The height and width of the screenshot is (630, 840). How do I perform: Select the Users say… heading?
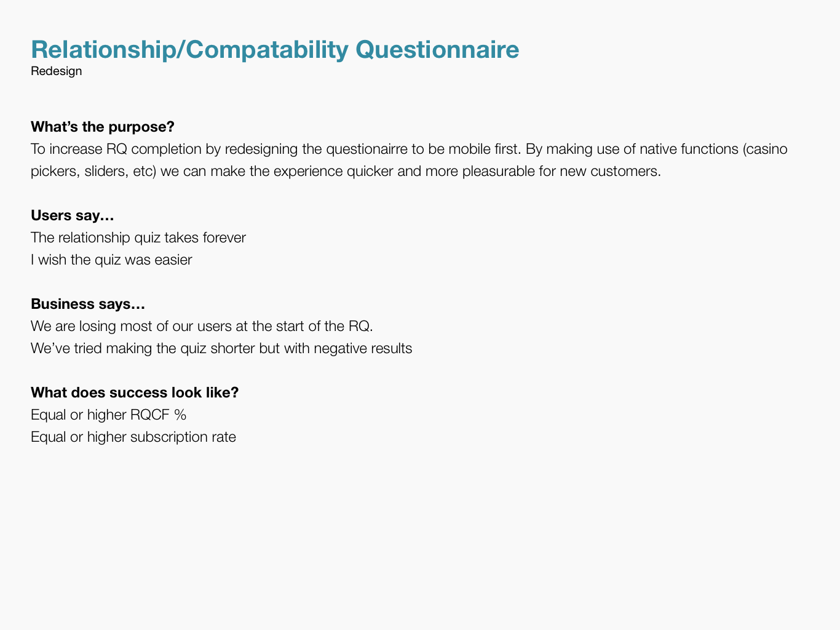(73, 215)
